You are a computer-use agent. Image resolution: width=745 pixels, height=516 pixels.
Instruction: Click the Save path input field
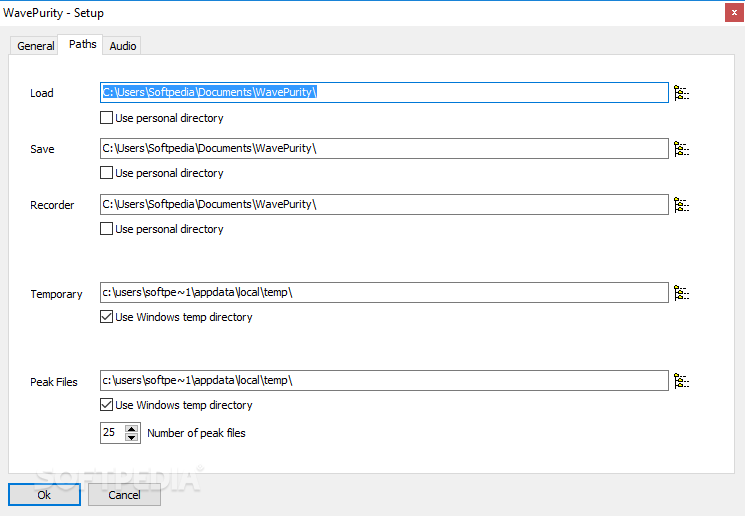click(384, 149)
